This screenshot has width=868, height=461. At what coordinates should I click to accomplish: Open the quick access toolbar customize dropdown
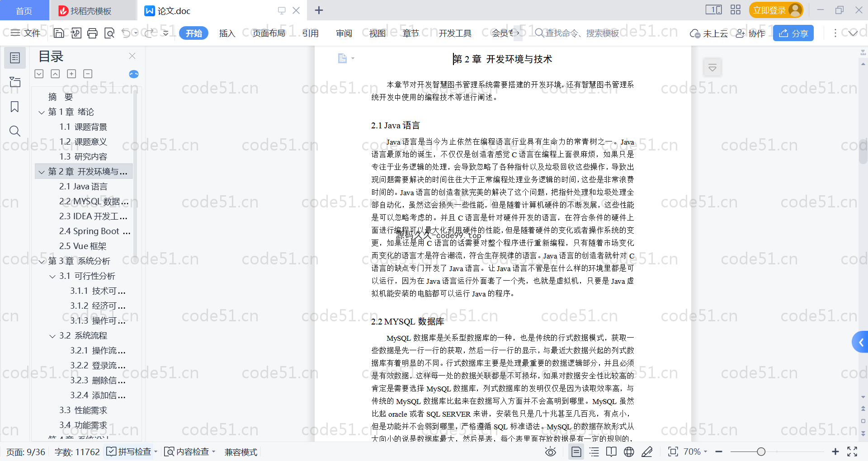tap(165, 33)
